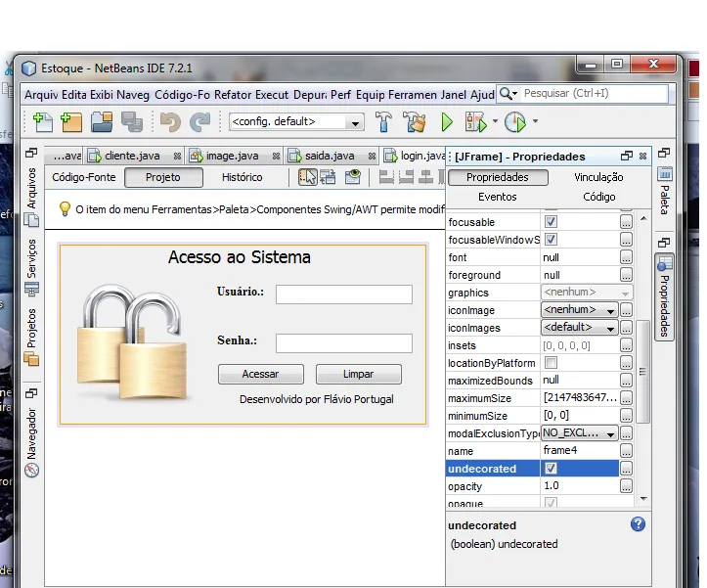This screenshot has height=588, width=707.
Task: Activate the Connection Mode icon
Action: [x=328, y=177]
